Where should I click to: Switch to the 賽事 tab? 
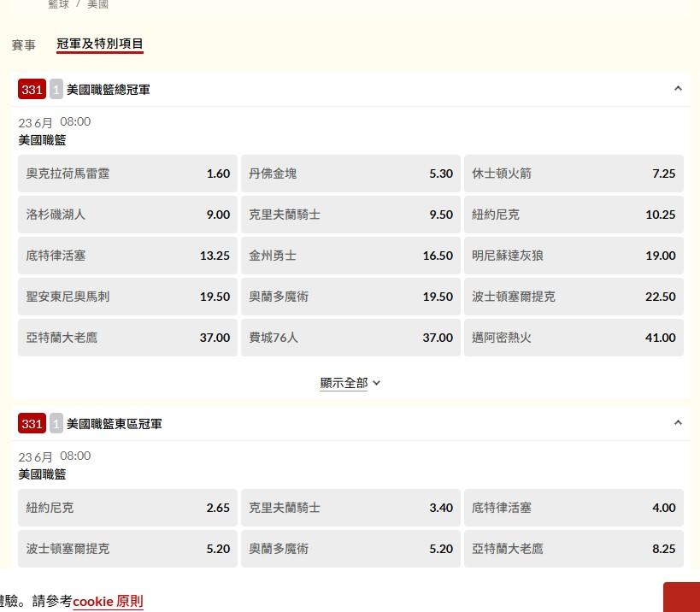[23, 44]
